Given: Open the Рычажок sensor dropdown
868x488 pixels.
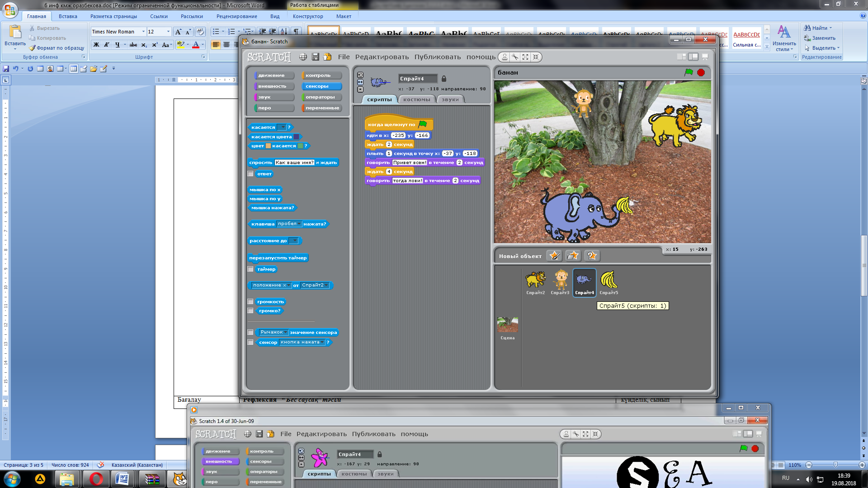Looking at the screenshot, I should point(273,333).
